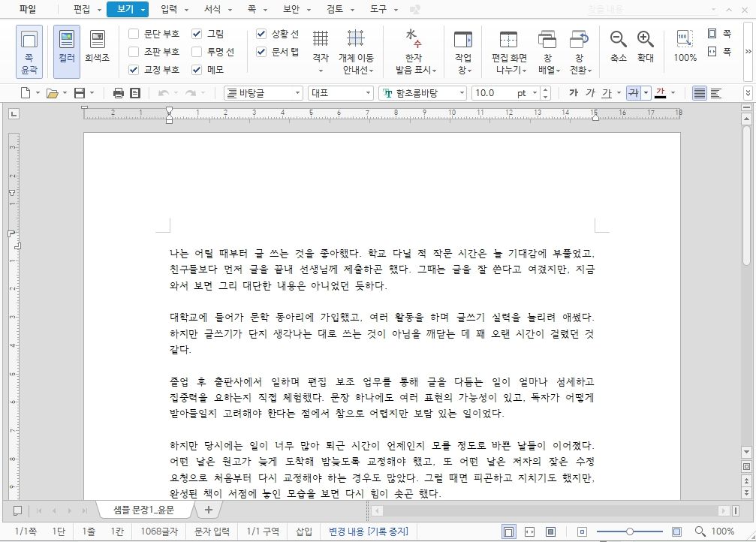
Task: Click the vertical scrollbar down arrow
Action: point(746,452)
